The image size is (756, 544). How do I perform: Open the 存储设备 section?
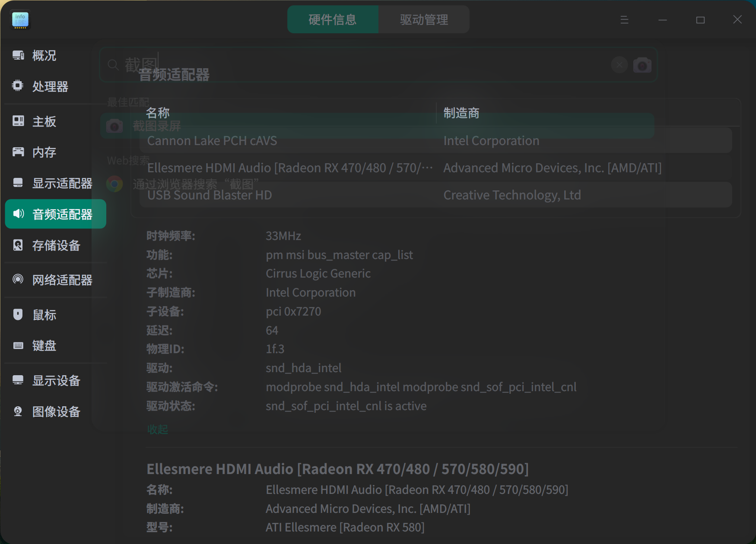coord(57,246)
